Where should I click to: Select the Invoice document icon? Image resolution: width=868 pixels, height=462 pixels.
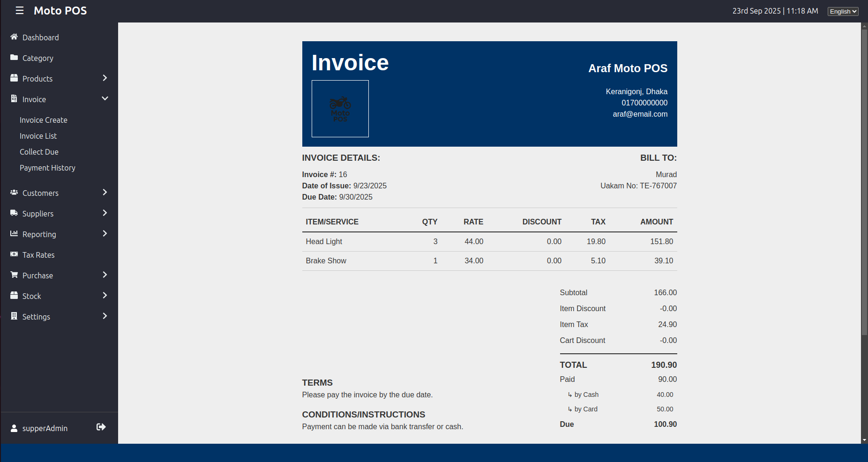point(14,99)
